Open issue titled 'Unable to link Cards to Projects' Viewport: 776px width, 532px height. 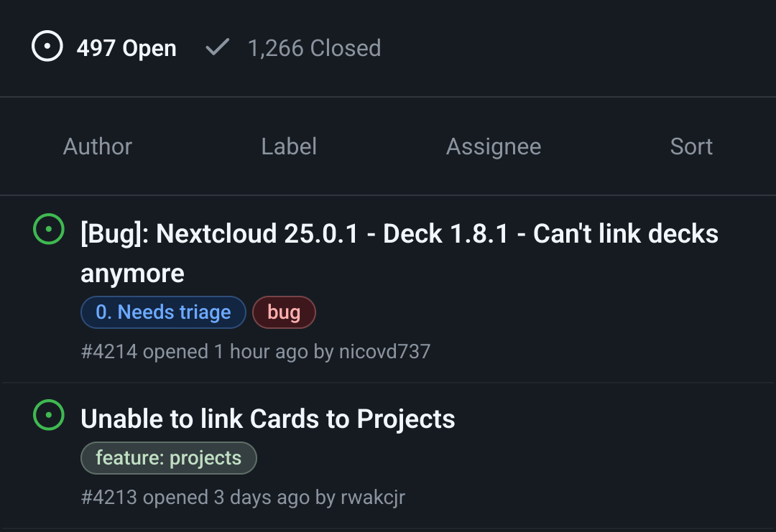coord(269,417)
